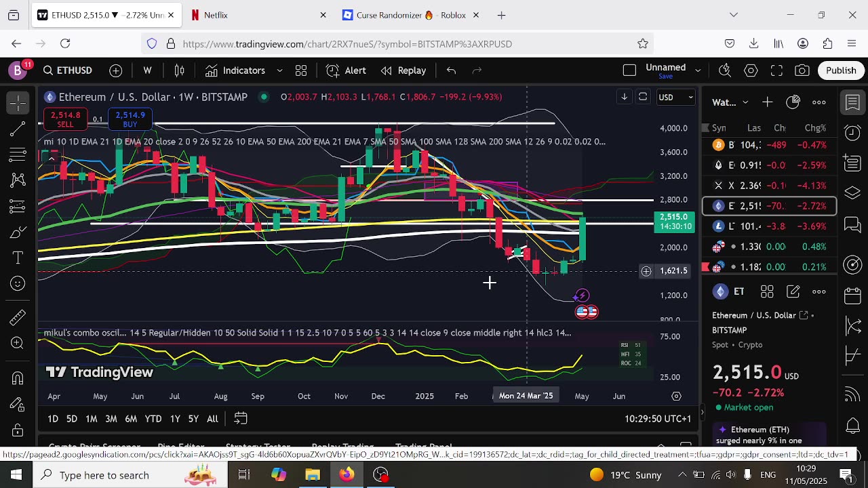The width and height of the screenshot is (868, 488).
Task: Open Firefox from the Windows taskbar
Action: tap(347, 474)
